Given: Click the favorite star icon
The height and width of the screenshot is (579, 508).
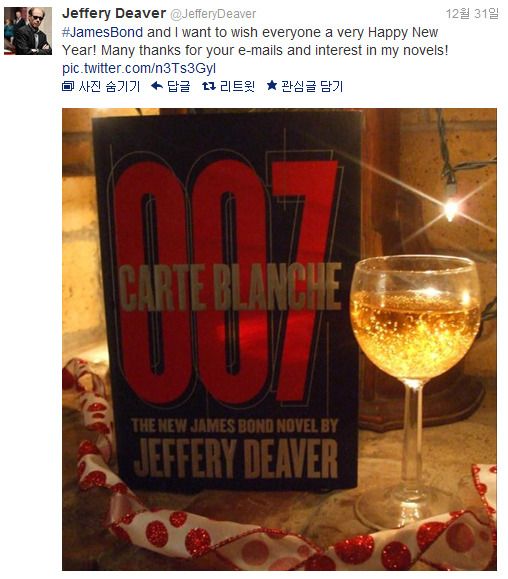Looking at the screenshot, I should 272,86.
